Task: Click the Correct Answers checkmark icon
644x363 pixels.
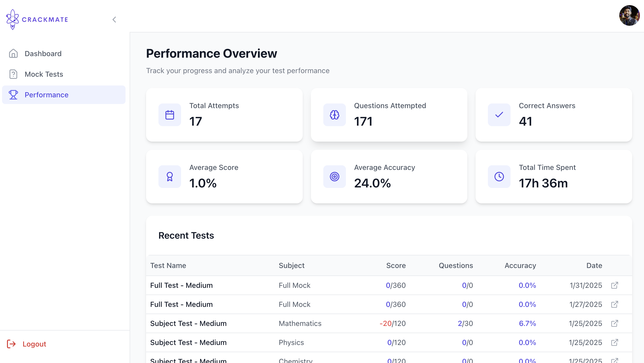Action: click(499, 115)
